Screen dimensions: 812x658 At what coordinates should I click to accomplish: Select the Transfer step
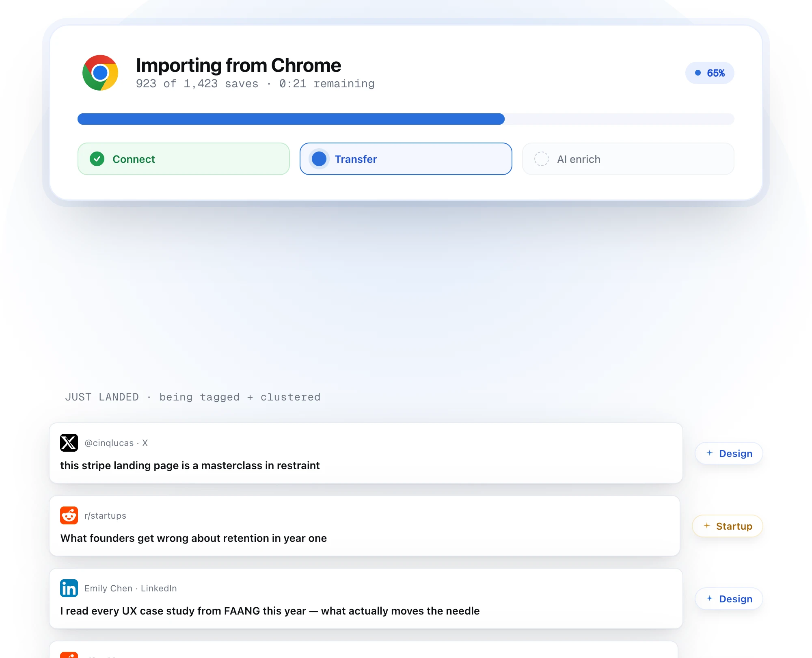tap(406, 159)
